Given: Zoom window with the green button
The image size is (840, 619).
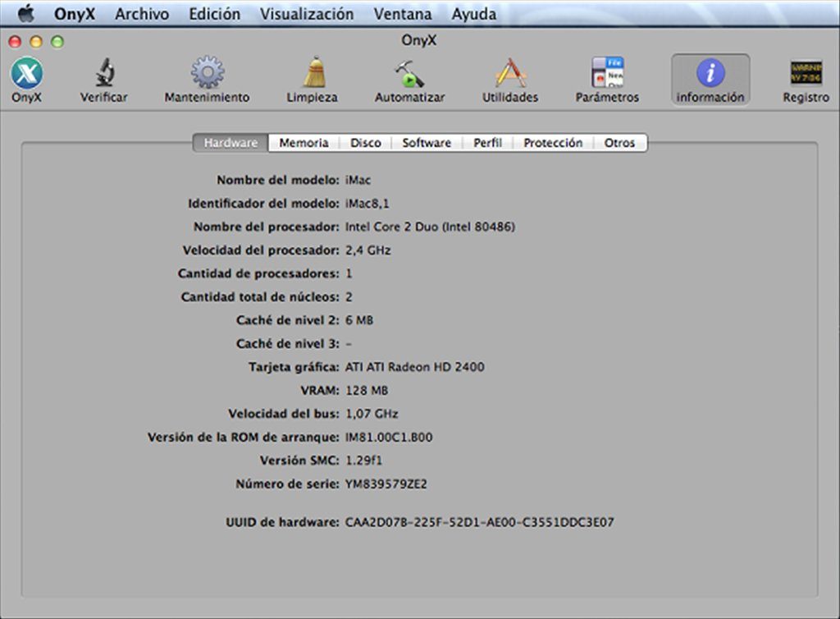Looking at the screenshot, I should point(57,41).
